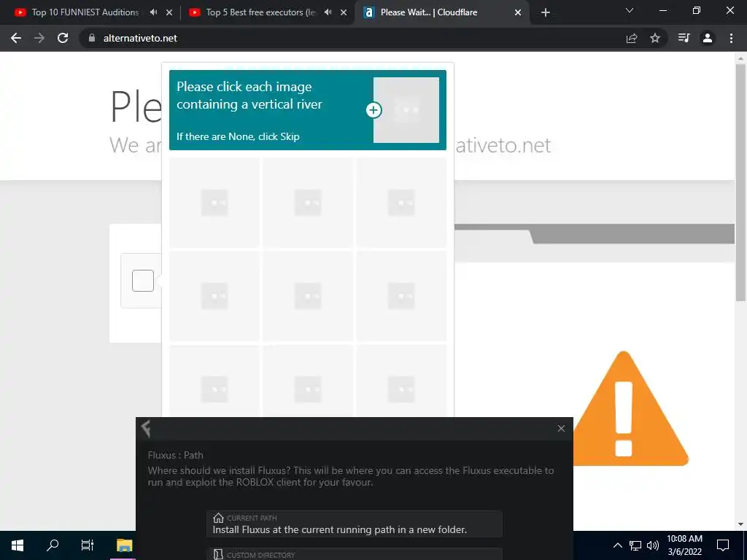This screenshot has width=747, height=560.
Task: Open network status tray icon
Action: pyautogui.click(x=635, y=545)
